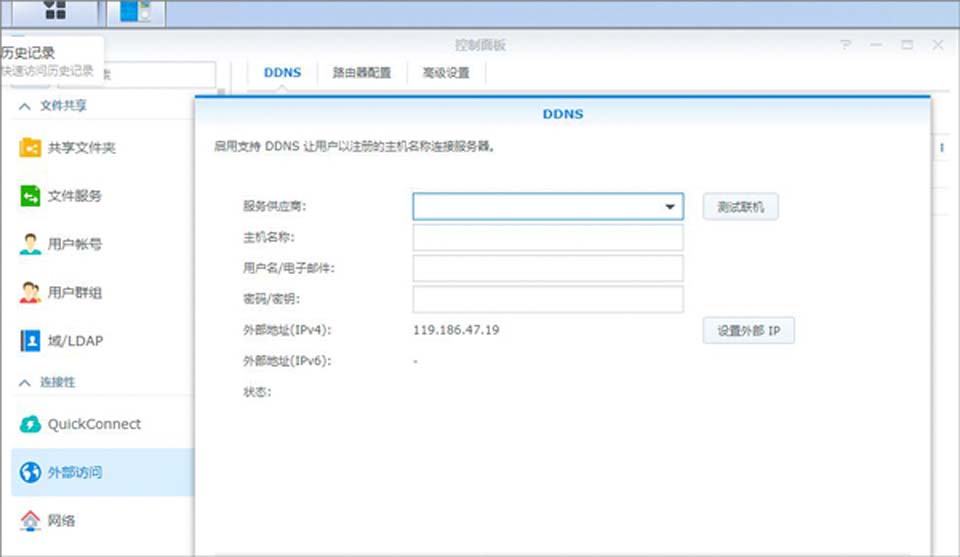This screenshot has width=960, height=557.
Task: Switch to Router Configuration (路由器配置) tab
Action: (362, 73)
